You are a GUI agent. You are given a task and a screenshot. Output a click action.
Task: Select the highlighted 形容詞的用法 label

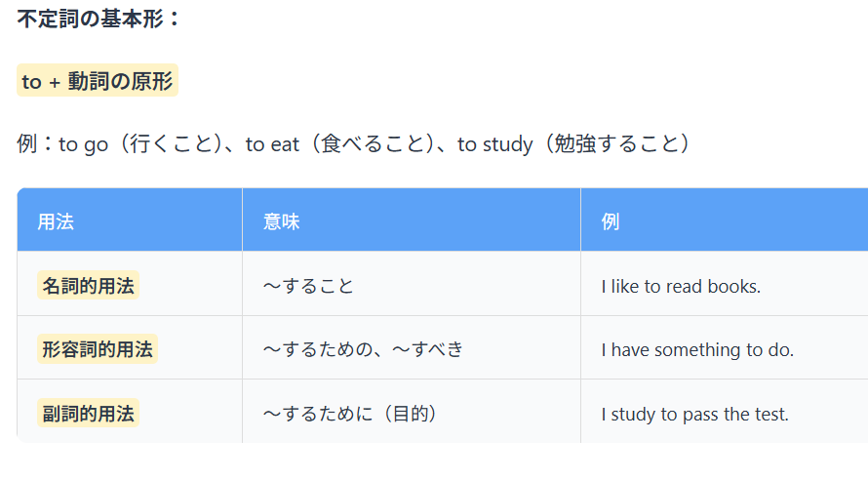[x=97, y=348]
